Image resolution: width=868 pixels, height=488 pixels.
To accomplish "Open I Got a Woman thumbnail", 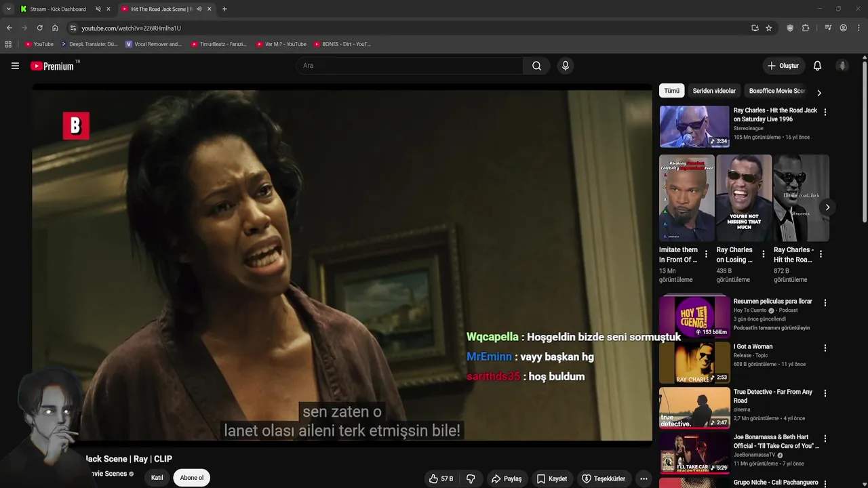I will tap(694, 362).
